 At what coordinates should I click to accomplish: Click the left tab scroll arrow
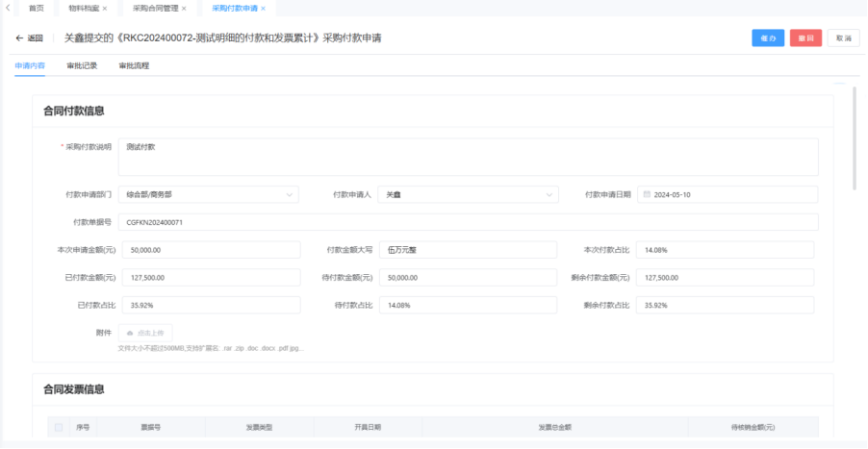pos(8,8)
